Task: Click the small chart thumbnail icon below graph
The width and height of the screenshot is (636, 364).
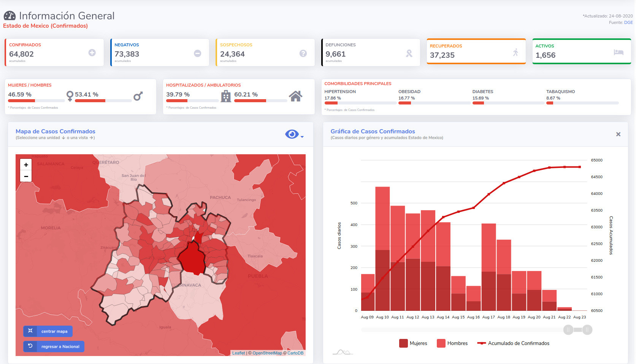Action: tap(343, 352)
